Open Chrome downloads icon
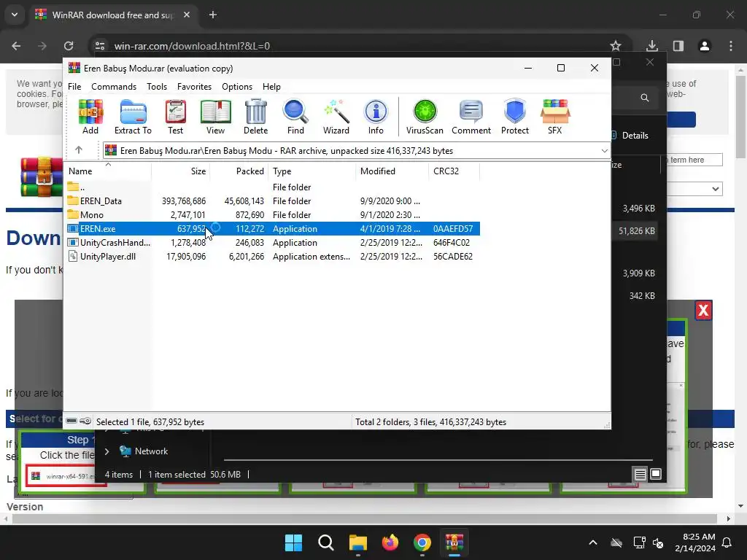 652,46
